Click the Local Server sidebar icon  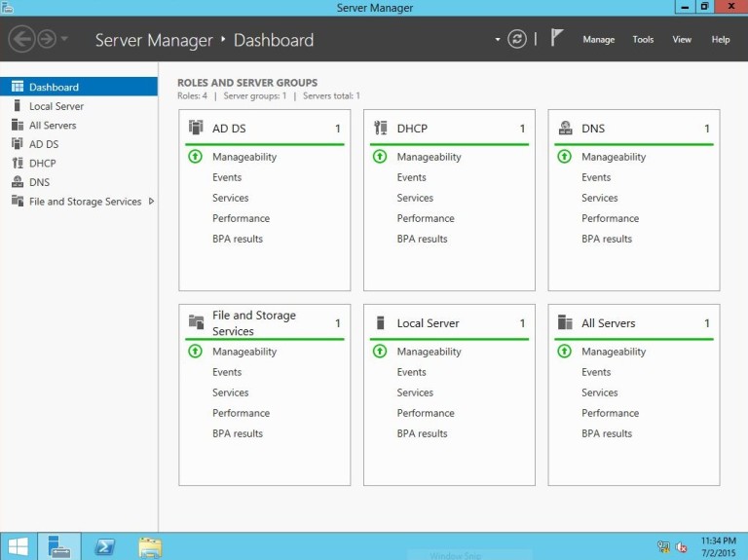[18, 105]
